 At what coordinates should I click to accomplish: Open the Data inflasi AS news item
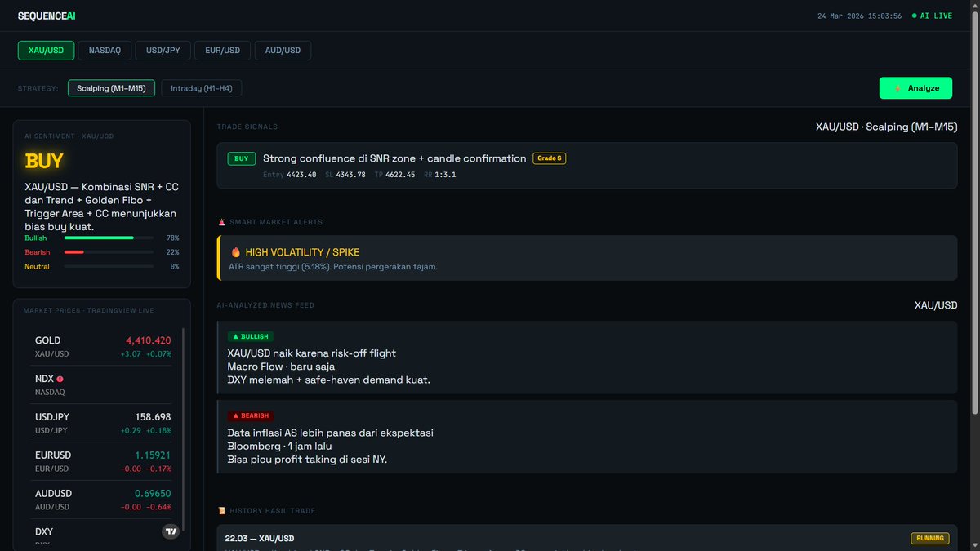point(587,437)
